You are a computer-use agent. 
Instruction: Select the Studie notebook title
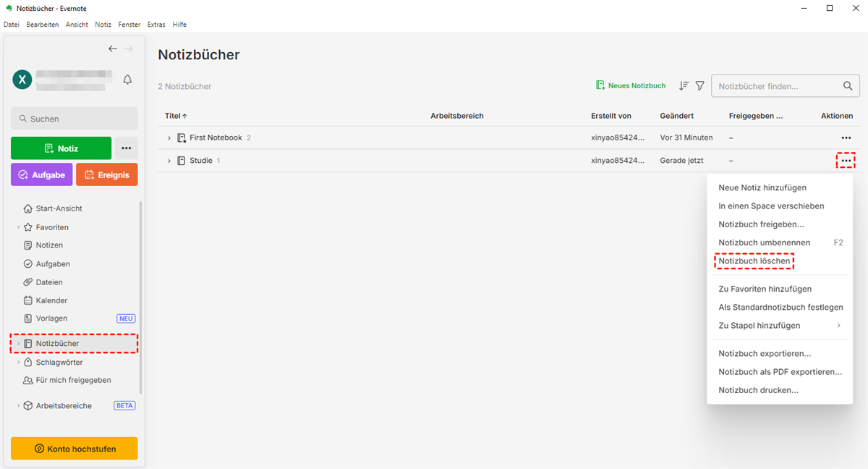point(201,161)
